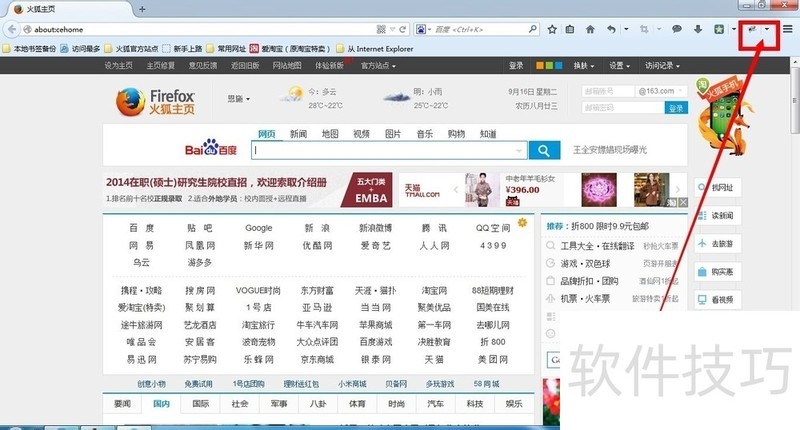The height and width of the screenshot is (430, 800).
Task: Click the 去旅游 sidebar button
Action: (717, 244)
